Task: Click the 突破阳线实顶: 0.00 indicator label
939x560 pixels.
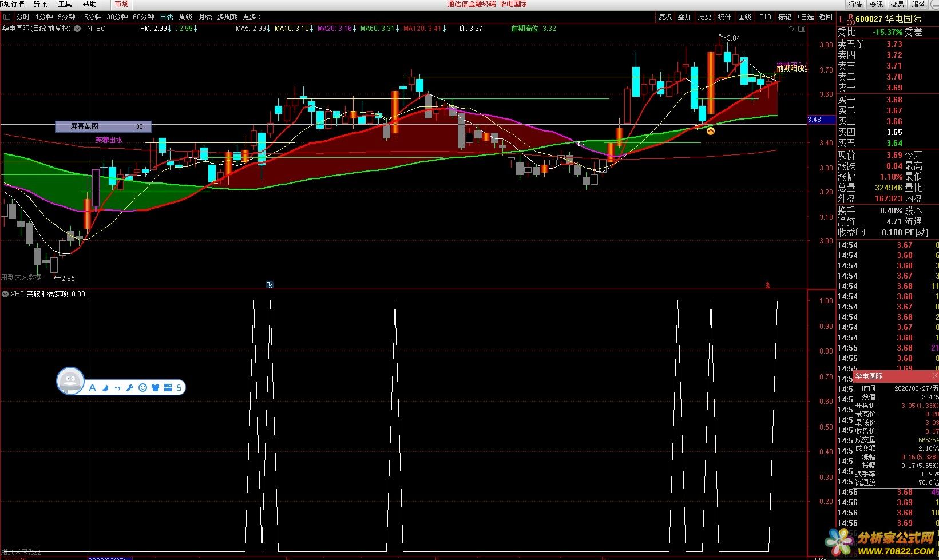Action: pyautogui.click(x=56, y=294)
